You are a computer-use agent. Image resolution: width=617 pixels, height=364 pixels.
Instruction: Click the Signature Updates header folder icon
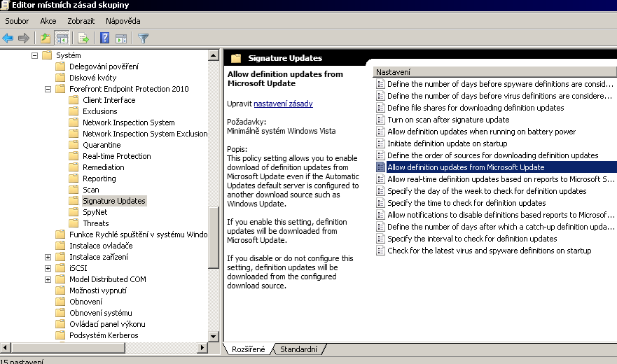236,58
